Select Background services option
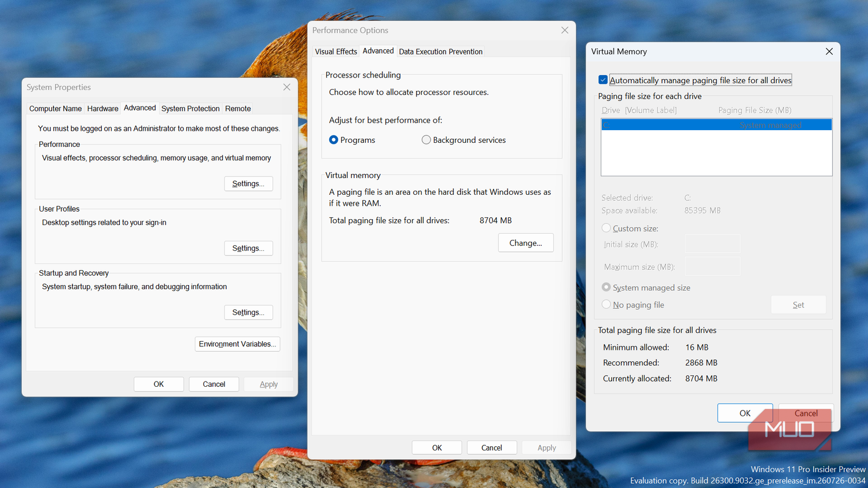 (x=426, y=140)
